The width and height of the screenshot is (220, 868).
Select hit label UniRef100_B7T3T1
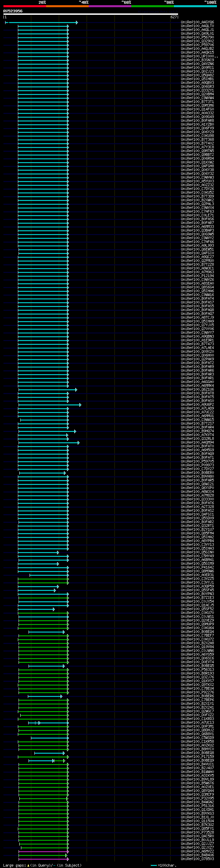pyautogui.click(x=197, y=102)
